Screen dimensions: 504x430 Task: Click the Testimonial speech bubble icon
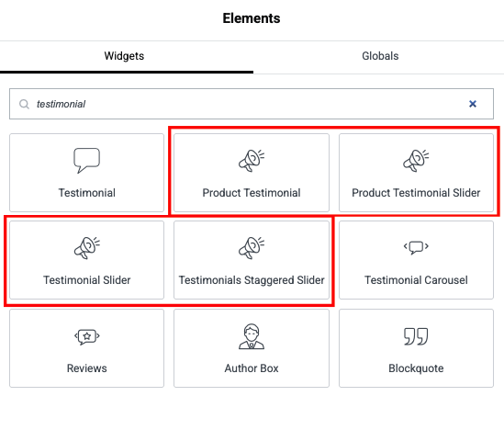tap(87, 161)
